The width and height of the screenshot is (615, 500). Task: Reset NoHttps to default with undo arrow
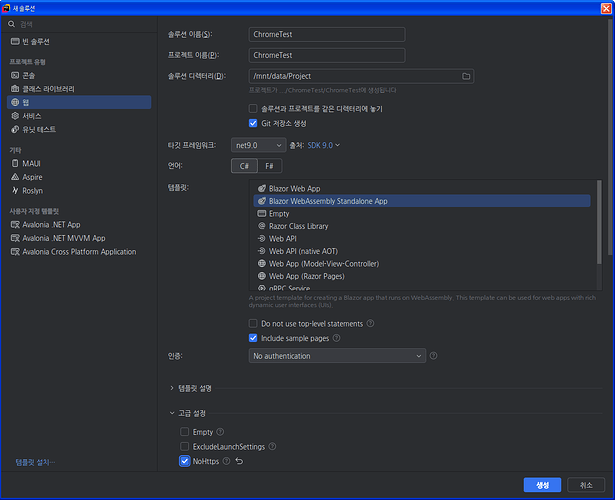coord(239,461)
